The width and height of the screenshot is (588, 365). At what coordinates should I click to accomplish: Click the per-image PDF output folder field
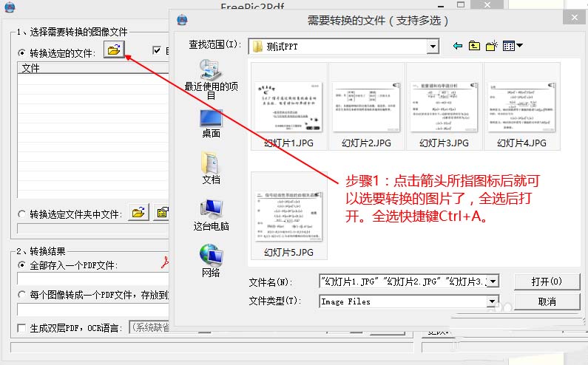coord(93,309)
